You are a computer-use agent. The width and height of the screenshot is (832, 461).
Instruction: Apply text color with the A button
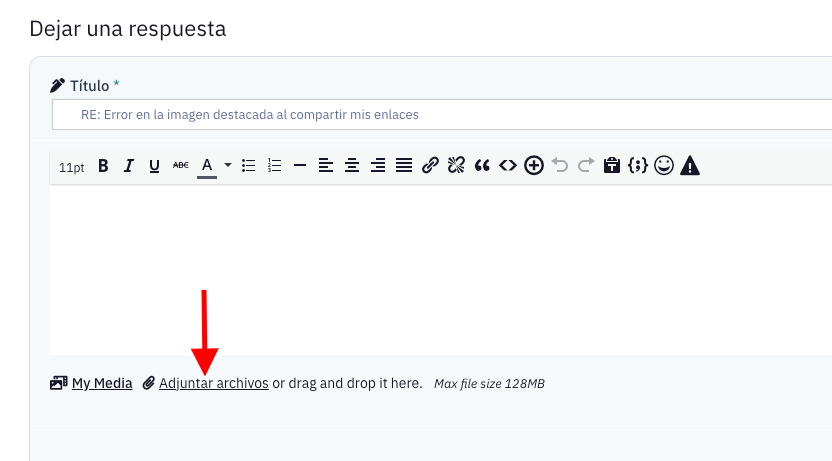pos(207,167)
